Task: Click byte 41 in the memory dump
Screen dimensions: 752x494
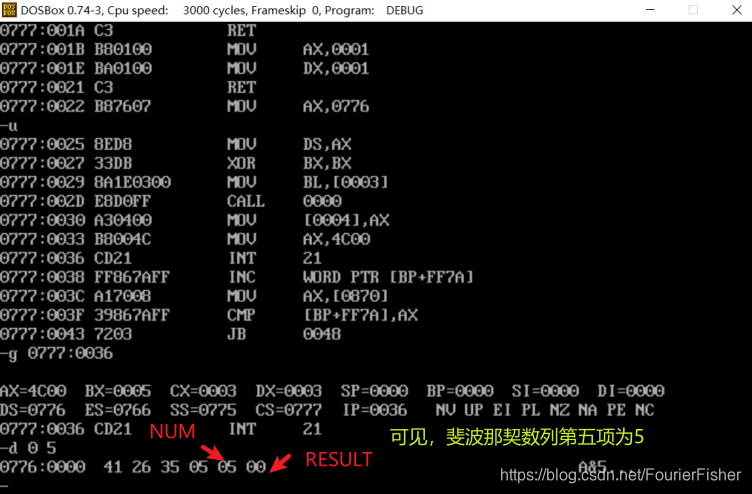Action: pos(113,467)
